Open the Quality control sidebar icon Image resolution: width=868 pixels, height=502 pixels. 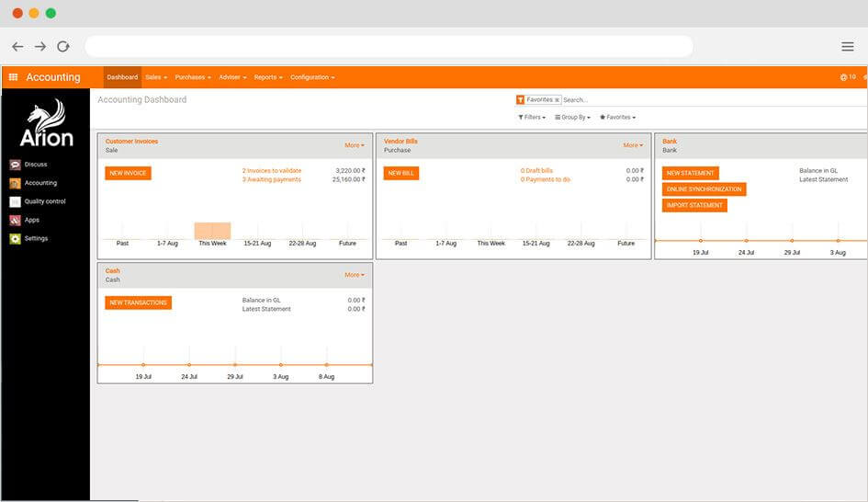click(x=15, y=201)
